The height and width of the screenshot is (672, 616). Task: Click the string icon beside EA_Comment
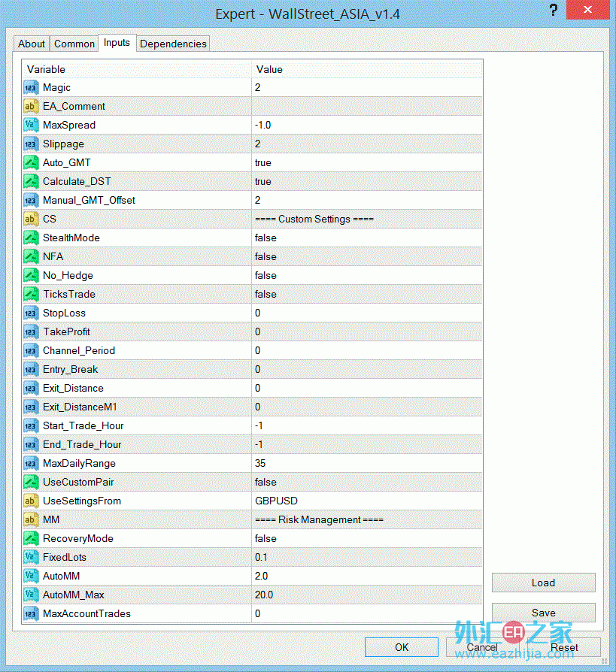[31, 106]
